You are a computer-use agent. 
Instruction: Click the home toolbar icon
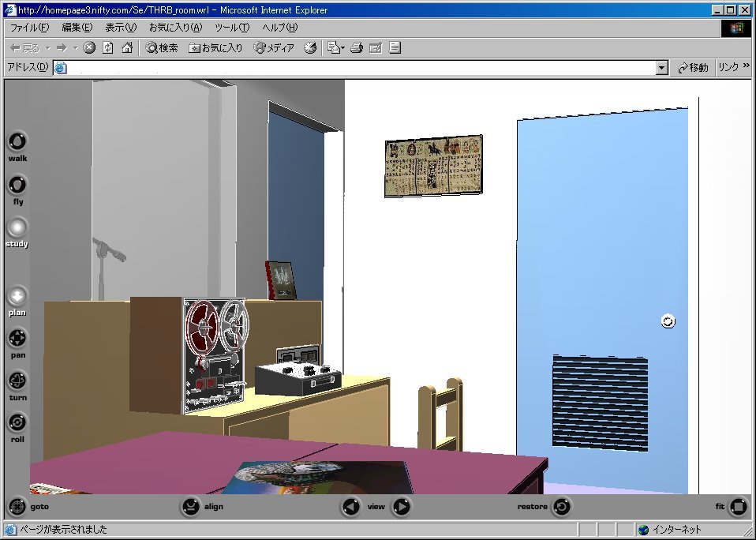coord(126,48)
